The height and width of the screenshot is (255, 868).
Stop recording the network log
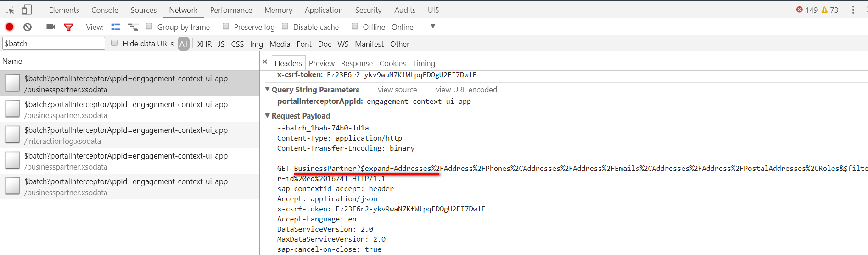click(10, 27)
